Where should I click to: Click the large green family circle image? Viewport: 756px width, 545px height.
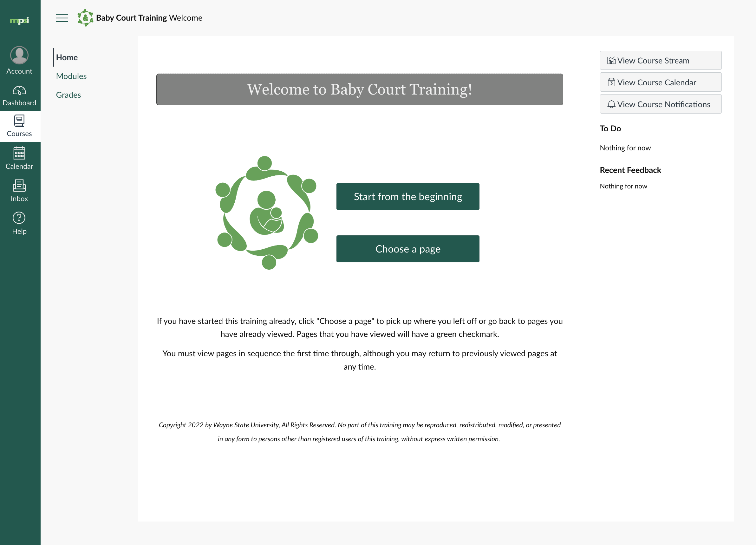[x=267, y=213]
